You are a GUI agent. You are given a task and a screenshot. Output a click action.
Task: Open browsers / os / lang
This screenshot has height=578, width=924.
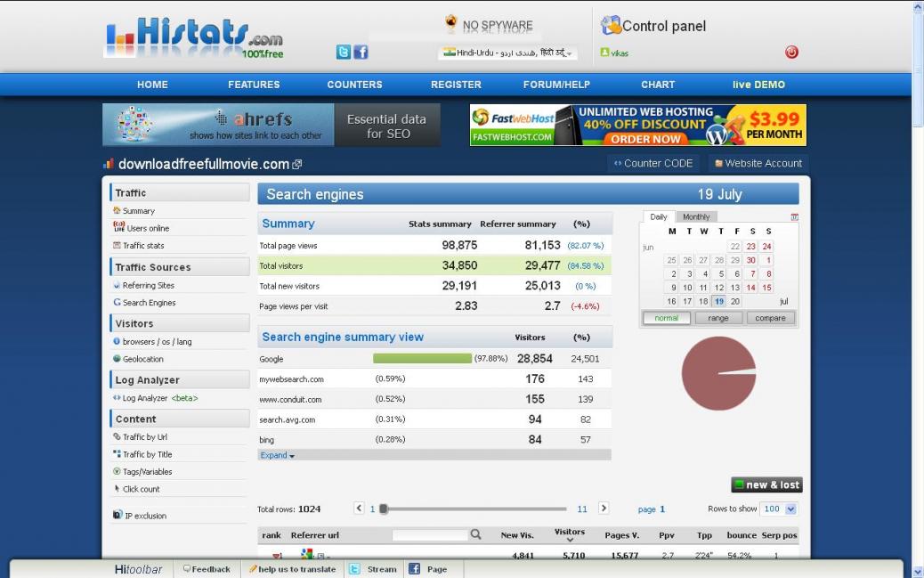(x=157, y=341)
